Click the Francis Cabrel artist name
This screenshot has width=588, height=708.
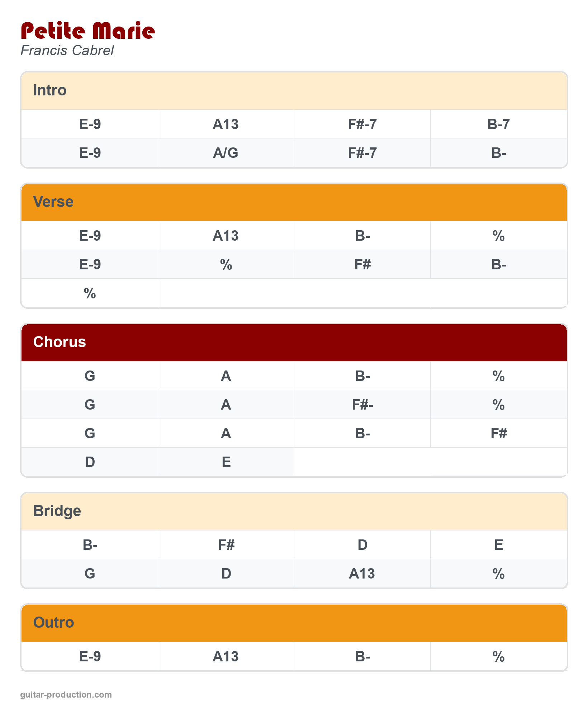coord(67,51)
